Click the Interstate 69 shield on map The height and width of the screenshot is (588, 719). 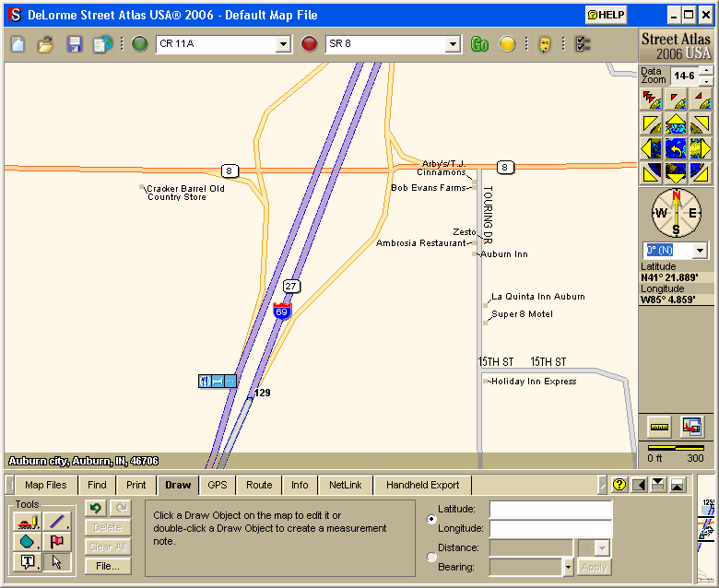(282, 312)
